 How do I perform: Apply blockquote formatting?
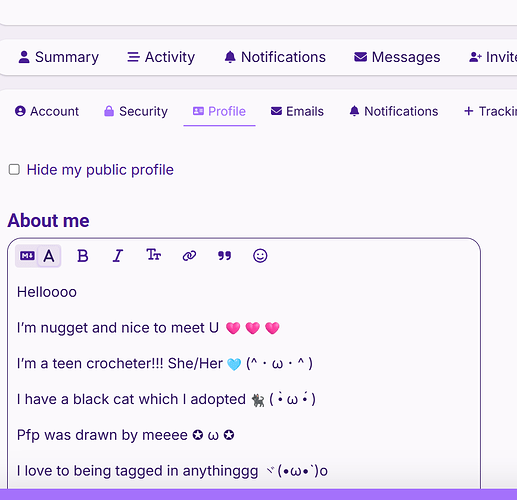224,256
